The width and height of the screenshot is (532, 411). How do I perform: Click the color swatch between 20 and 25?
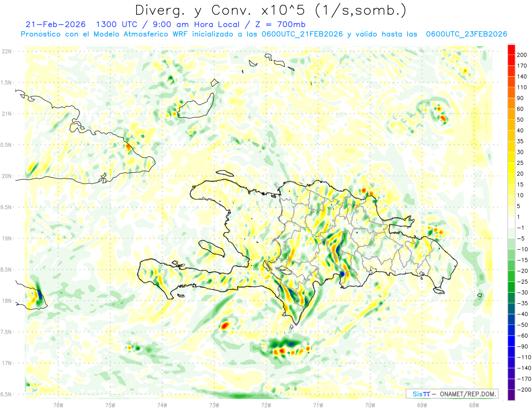(x=511, y=168)
